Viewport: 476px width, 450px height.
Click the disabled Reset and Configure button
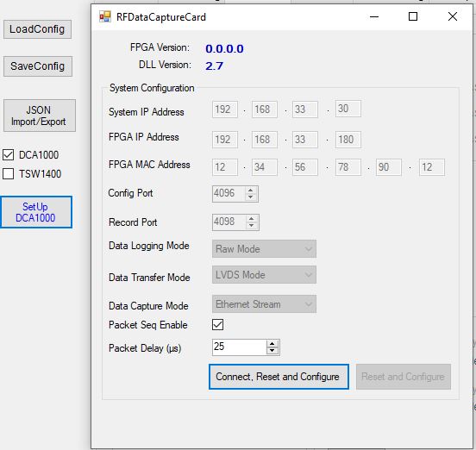[404, 377]
